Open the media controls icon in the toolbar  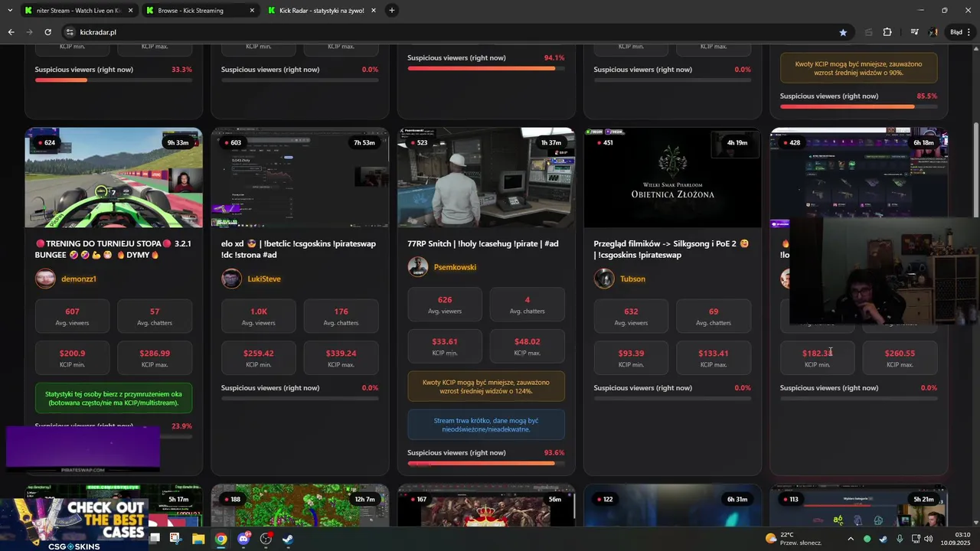(x=914, y=32)
